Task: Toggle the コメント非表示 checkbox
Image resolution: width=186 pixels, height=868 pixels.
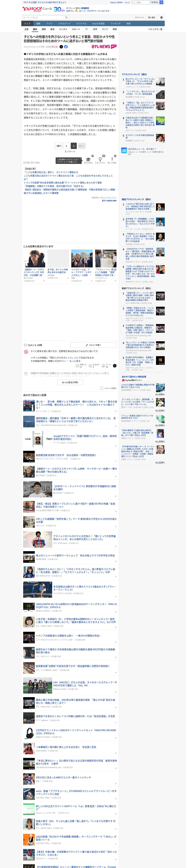Action: point(102,388)
